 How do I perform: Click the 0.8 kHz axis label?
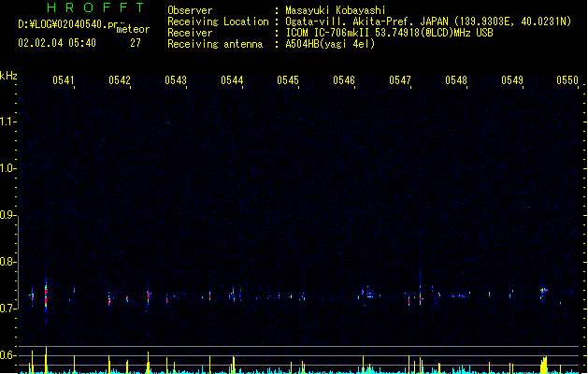[x=7, y=262]
